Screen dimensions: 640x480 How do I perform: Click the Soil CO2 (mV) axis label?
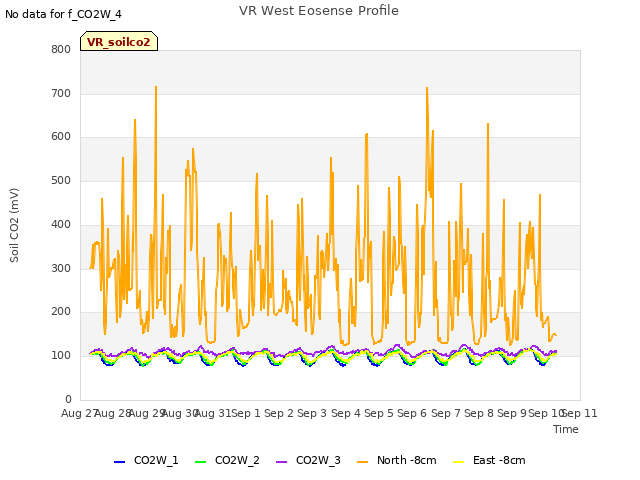[x=14, y=225]
